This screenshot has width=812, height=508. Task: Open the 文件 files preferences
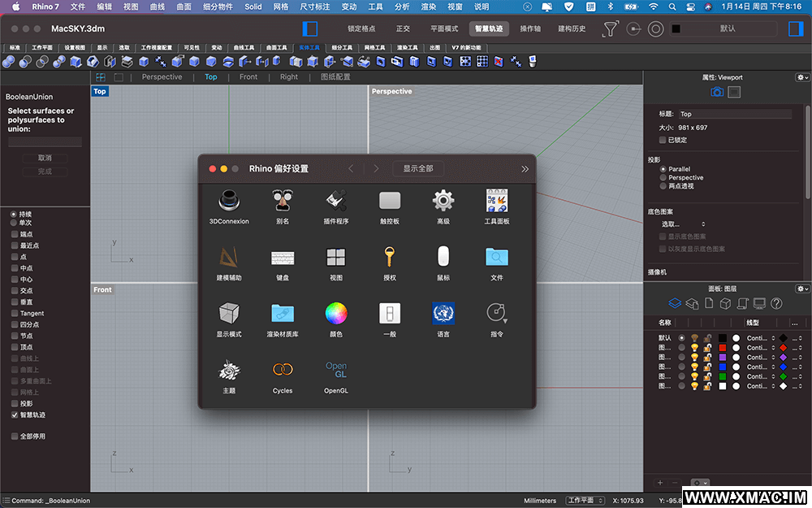click(x=497, y=263)
